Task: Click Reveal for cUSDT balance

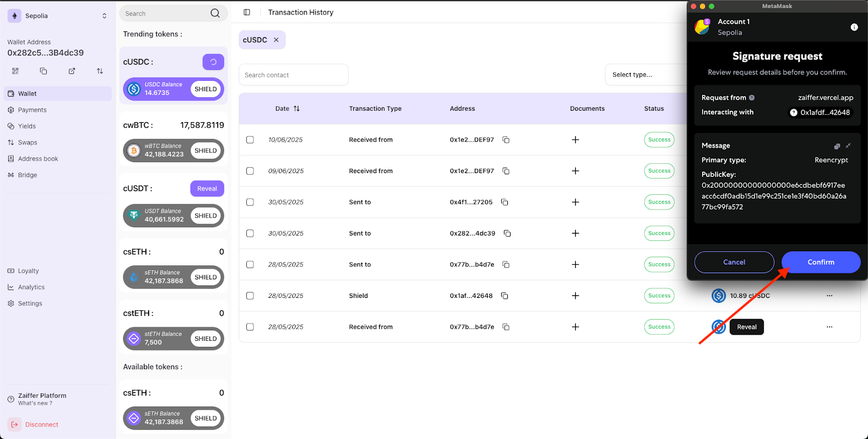Action: coord(207,189)
